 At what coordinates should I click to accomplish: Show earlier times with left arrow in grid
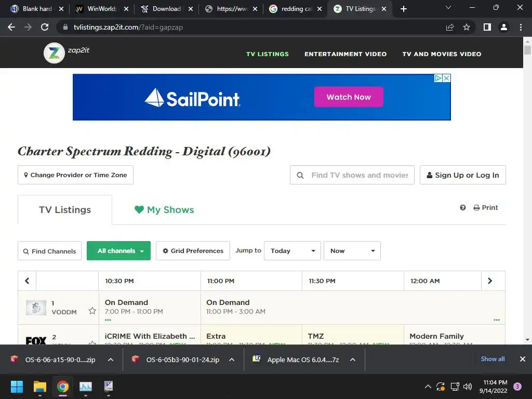27,281
